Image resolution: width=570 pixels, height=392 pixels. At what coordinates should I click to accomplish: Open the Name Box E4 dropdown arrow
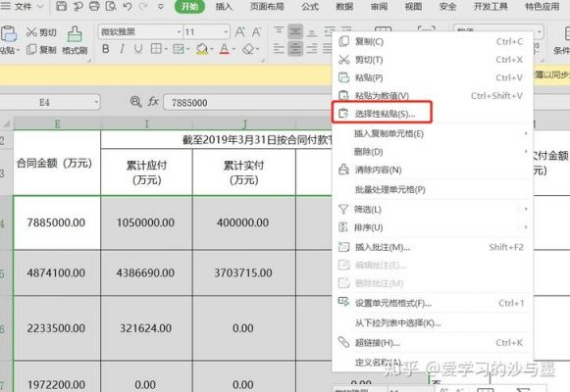pos(96,102)
